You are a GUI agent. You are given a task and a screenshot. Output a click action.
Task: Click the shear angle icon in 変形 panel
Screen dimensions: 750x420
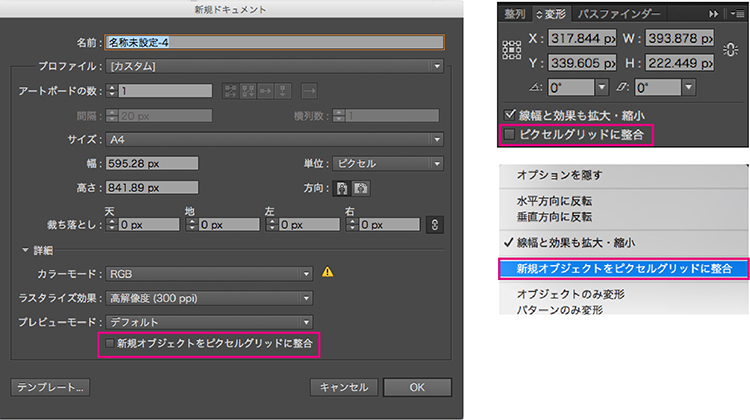tap(622, 88)
